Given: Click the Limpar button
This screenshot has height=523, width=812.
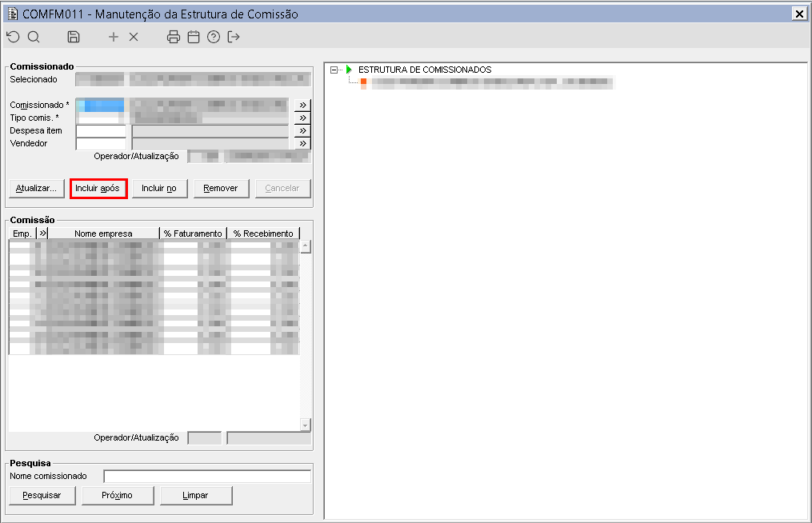Looking at the screenshot, I should click(x=196, y=496).
